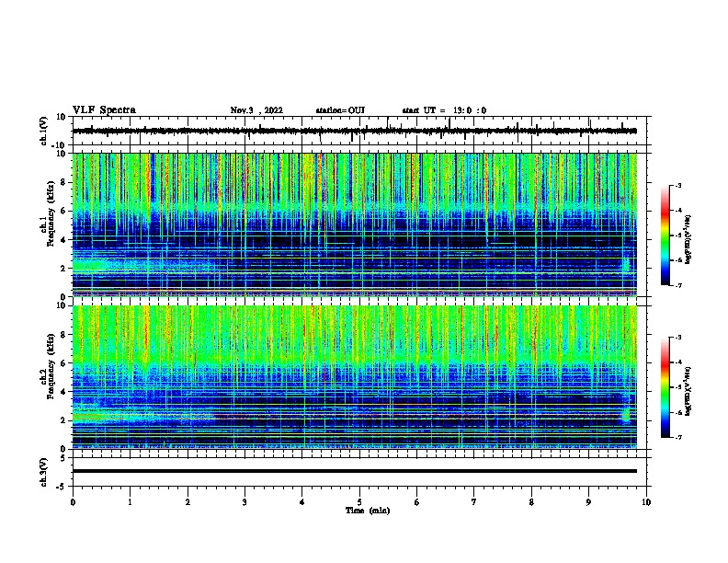
Task: Click the ch.1 log(PSD) color bar label
Action: tap(688, 239)
